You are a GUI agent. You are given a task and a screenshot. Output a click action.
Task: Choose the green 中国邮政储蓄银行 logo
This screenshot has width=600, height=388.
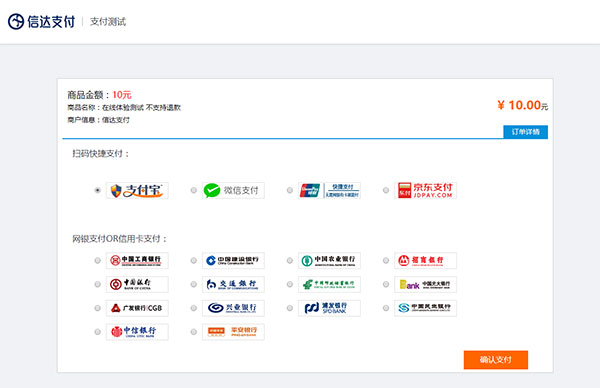[329, 284]
